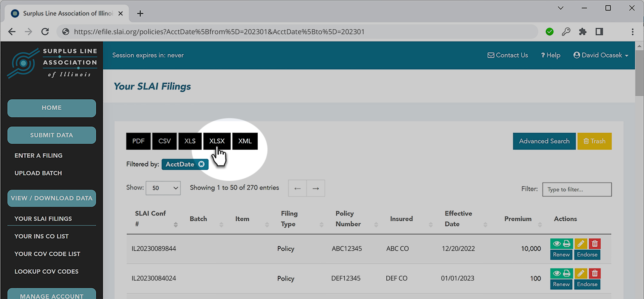This screenshot has height=299, width=644.
Task: Select LOOKUP COV CODES
Action: (47, 271)
